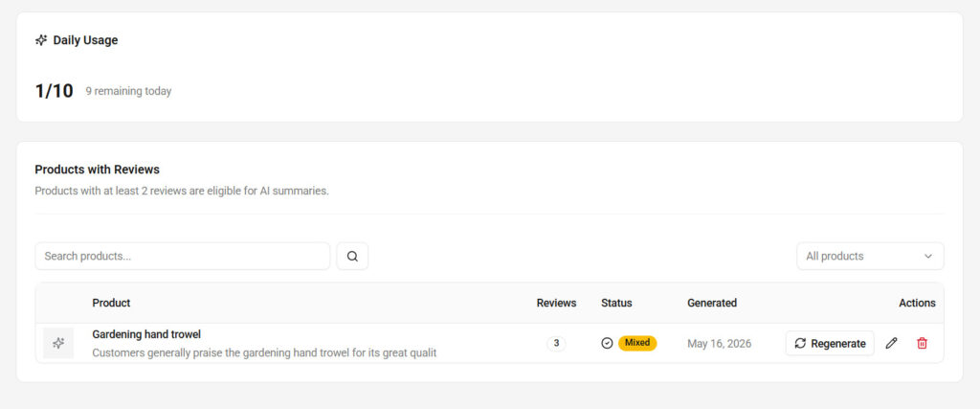Click the yellow Mixed status badge
This screenshot has width=980, height=409.
(x=637, y=343)
